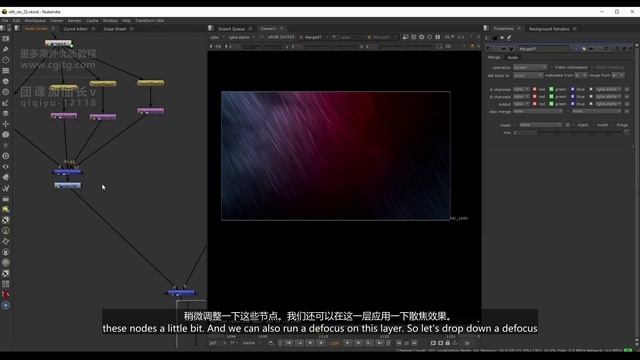Open the Color nodes toolbar menu
Screen dimensions: 640x360
(x=6, y=81)
